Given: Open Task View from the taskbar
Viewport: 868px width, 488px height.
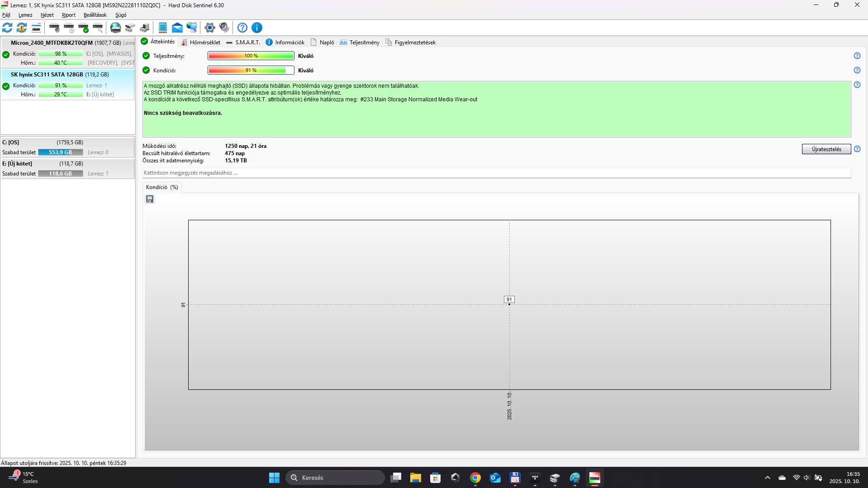Looking at the screenshot, I should (396, 478).
